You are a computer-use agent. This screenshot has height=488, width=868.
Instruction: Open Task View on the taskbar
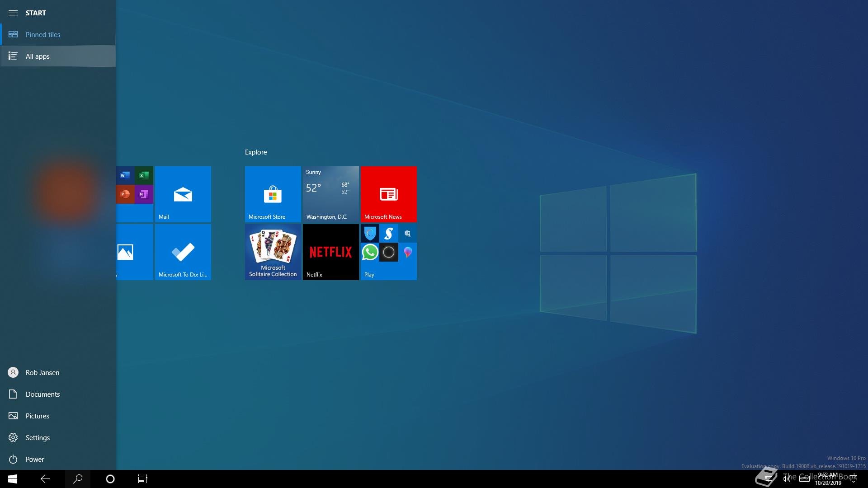click(x=143, y=479)
